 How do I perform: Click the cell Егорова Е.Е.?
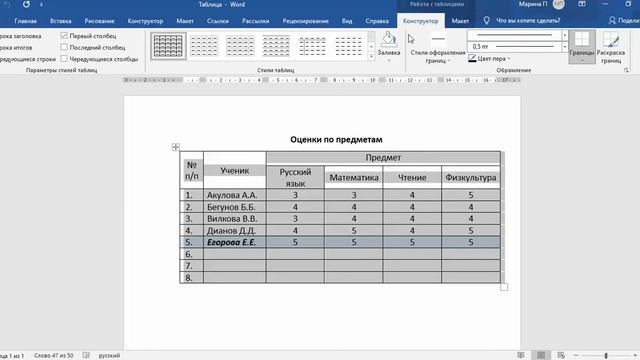coord(235,242)
